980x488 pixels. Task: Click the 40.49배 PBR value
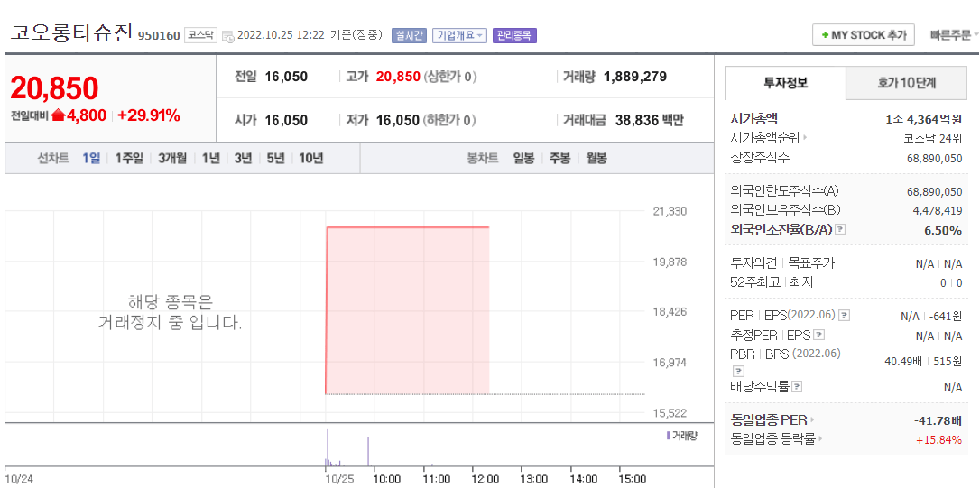[x=901, y=361]
